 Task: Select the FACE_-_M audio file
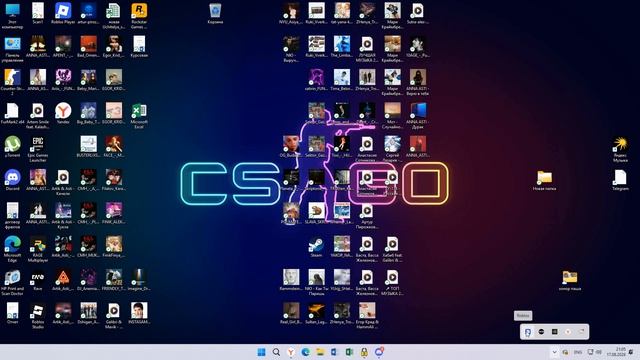(x=113, y=147)
